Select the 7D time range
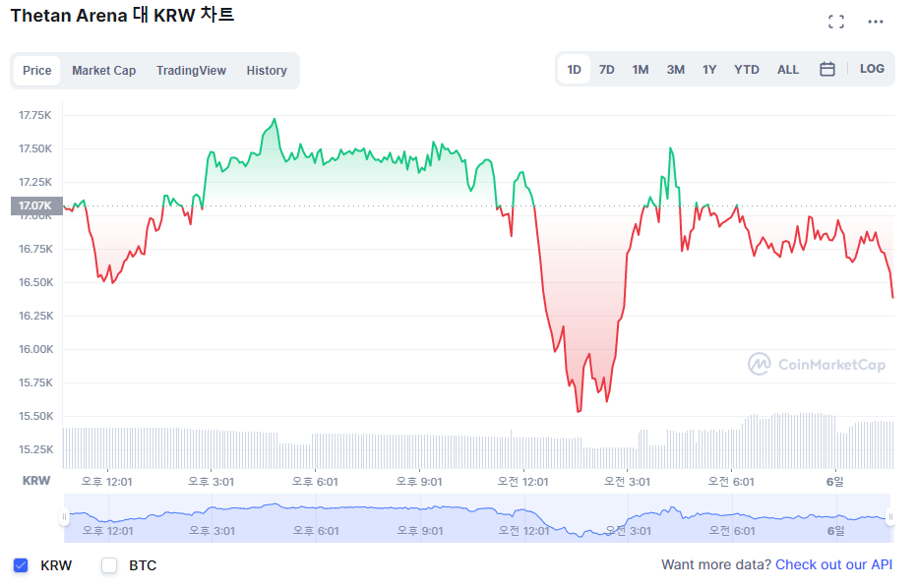The height and width of the screenshot is (588, 917). pos(606,70)
